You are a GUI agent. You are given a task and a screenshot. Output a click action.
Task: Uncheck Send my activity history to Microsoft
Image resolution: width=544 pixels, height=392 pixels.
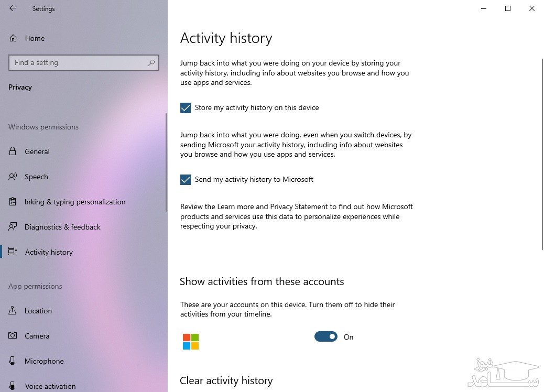click(x=186, y=180)
